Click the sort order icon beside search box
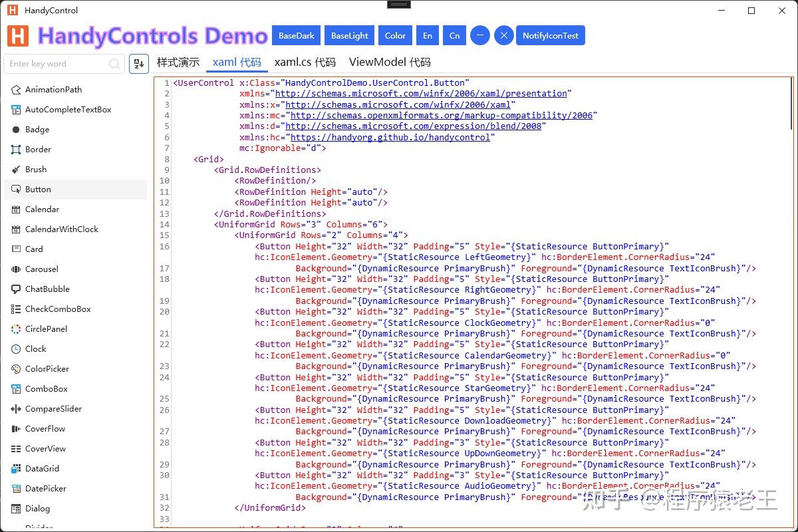This screenshot has height=532, width=798. click(x=138, y=63)
